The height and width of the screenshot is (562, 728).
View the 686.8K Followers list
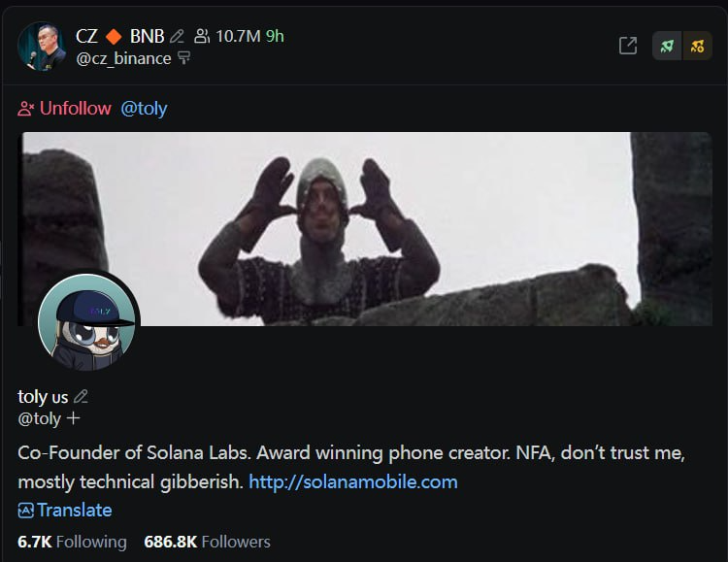click(207, 542)
